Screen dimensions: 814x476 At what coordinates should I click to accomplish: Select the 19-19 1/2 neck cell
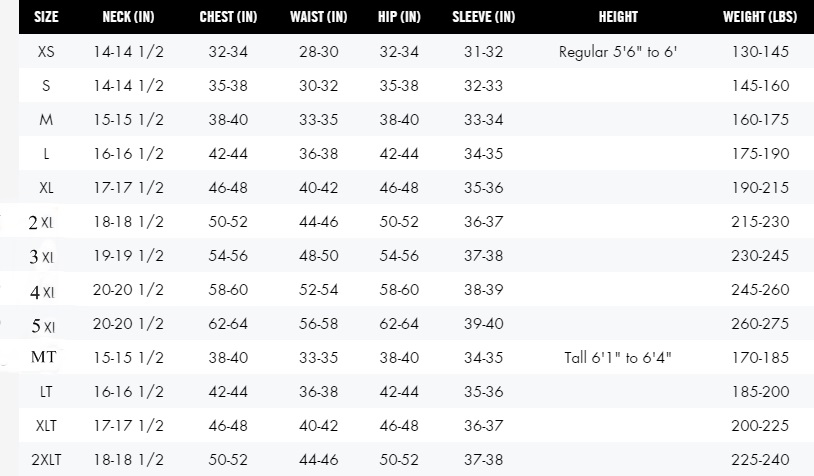[x=128, y=255]
